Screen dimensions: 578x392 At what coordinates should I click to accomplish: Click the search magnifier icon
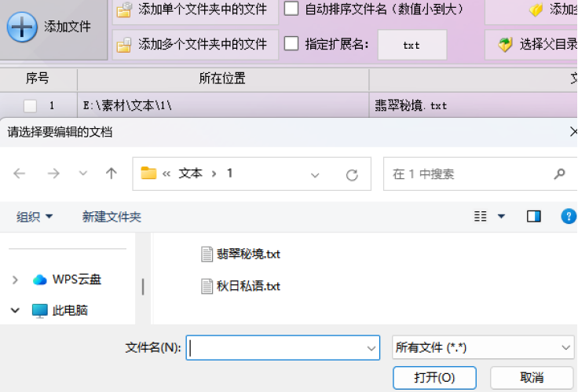[x=560, y=174]
